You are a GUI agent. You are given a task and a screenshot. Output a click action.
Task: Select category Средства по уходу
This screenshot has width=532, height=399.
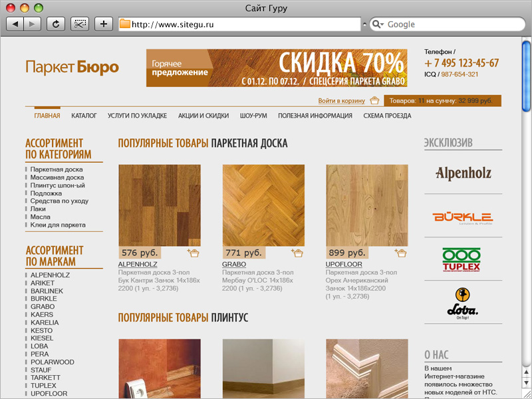[59, 201]
